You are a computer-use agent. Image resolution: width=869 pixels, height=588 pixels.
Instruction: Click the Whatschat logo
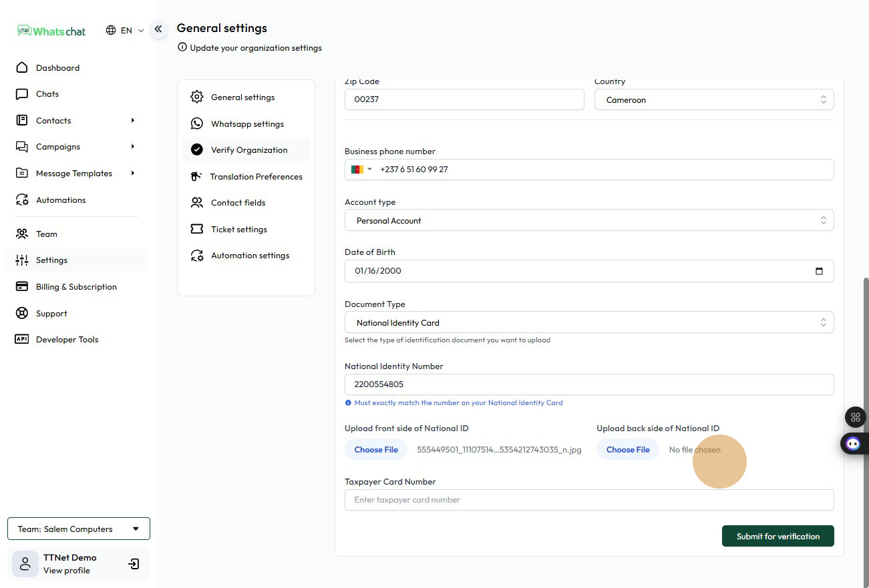[52, 31]
